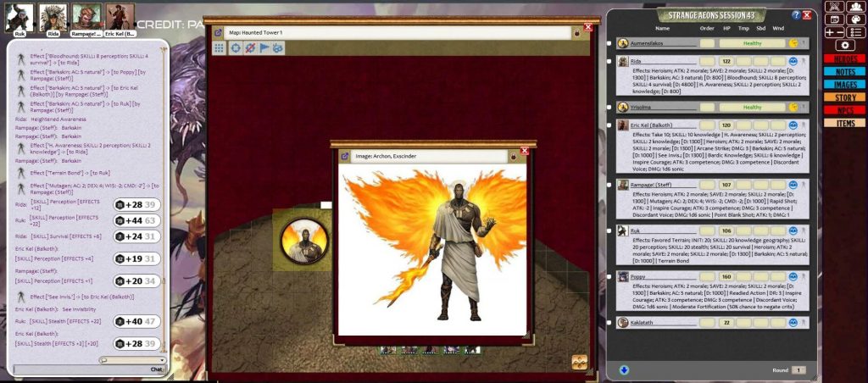Open the calendar icon in sidebar

coord(834,19)
